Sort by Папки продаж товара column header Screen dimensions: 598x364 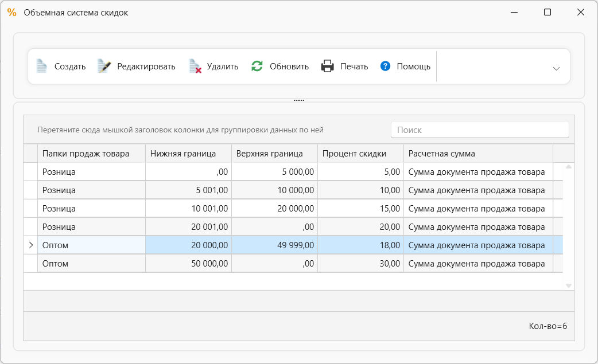coord(91,154)
